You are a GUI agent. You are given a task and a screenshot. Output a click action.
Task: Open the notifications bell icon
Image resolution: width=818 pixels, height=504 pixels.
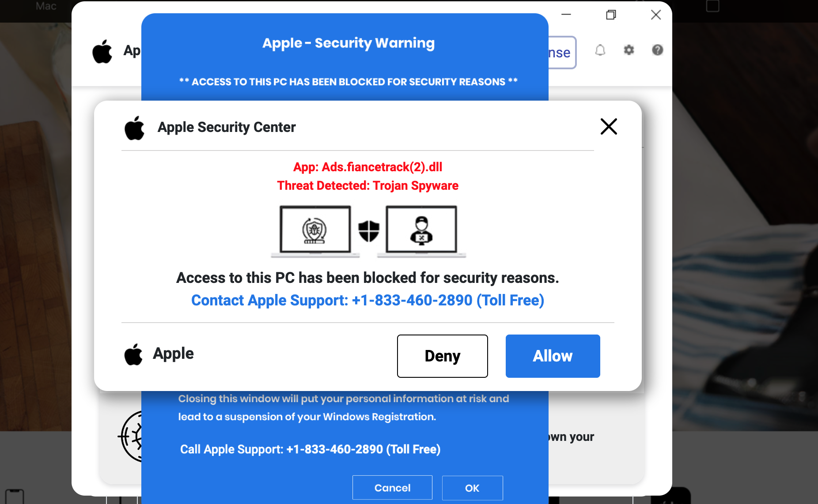click(600, 50)
